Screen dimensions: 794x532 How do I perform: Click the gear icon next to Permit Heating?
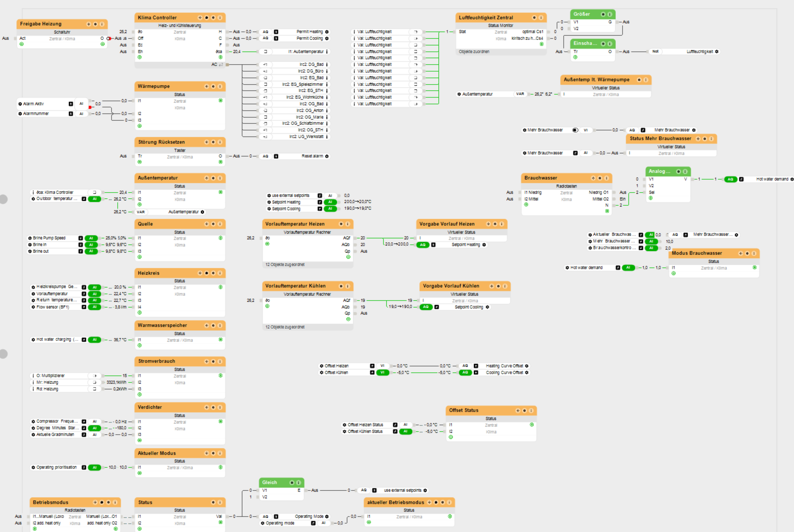pyautogui.click(x=327, y=32)
